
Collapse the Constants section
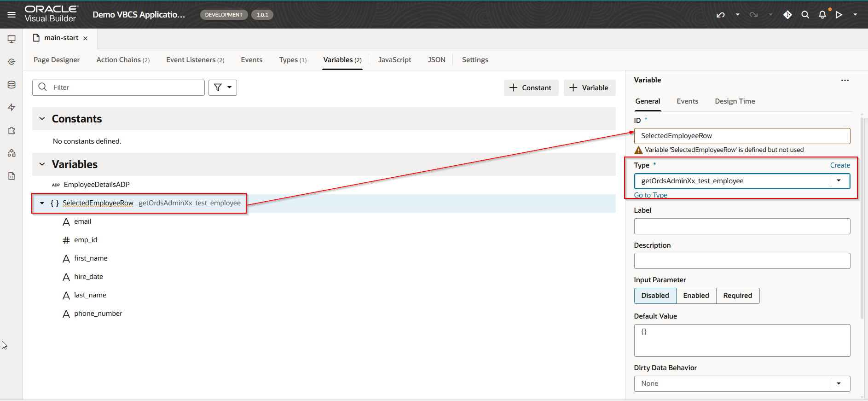point(42,119)
